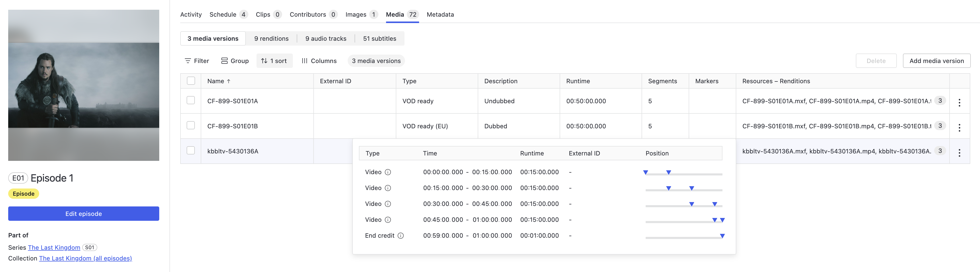Click End credit position bar marker

coord(722,236)
